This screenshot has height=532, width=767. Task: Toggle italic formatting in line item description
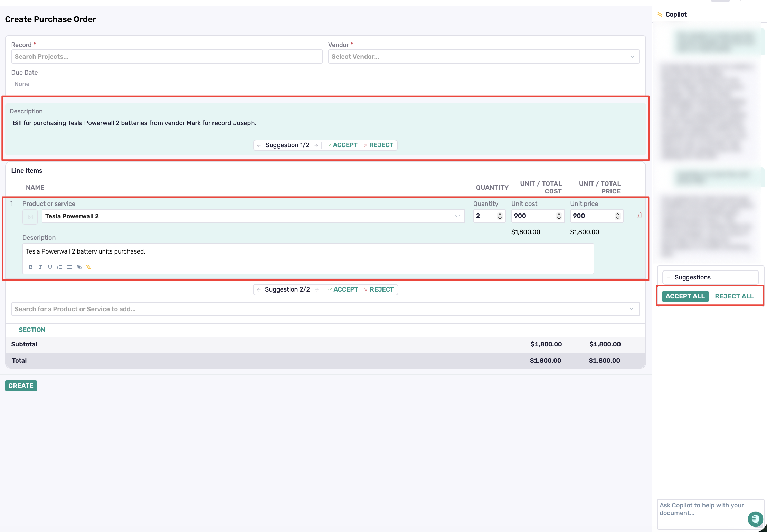click(x=40, y=267)
